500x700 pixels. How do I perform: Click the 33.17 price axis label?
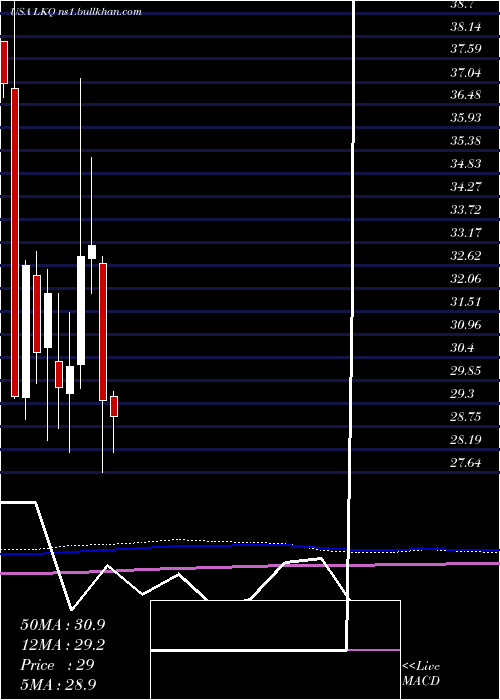pyautogui.click(x=466, y=233)
